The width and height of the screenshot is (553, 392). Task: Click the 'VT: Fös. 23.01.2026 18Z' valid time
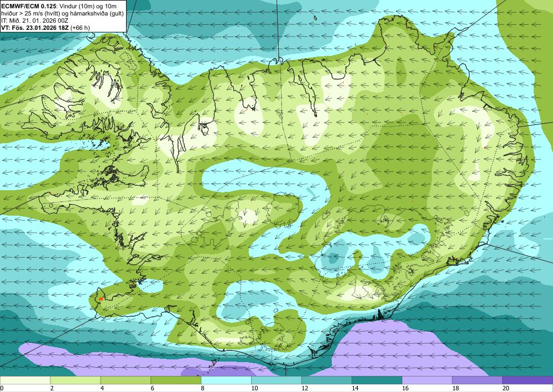point(35,28)
